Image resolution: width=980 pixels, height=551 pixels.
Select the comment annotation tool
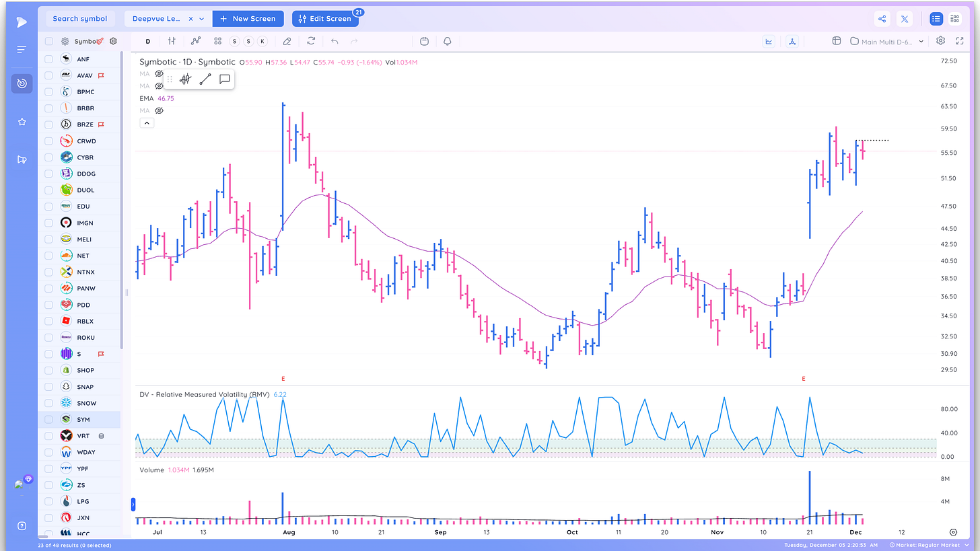click(x=225, y=79)
